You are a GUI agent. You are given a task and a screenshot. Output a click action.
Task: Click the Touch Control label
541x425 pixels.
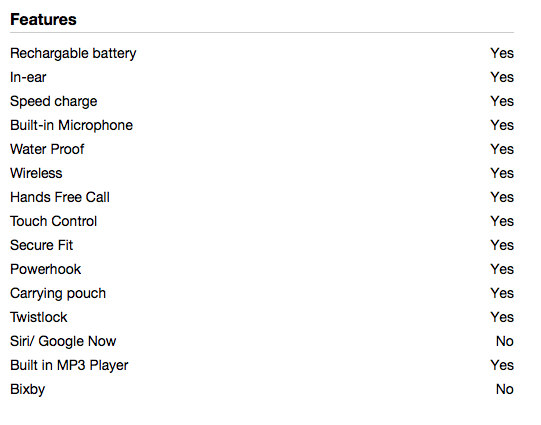click(53, 221)
